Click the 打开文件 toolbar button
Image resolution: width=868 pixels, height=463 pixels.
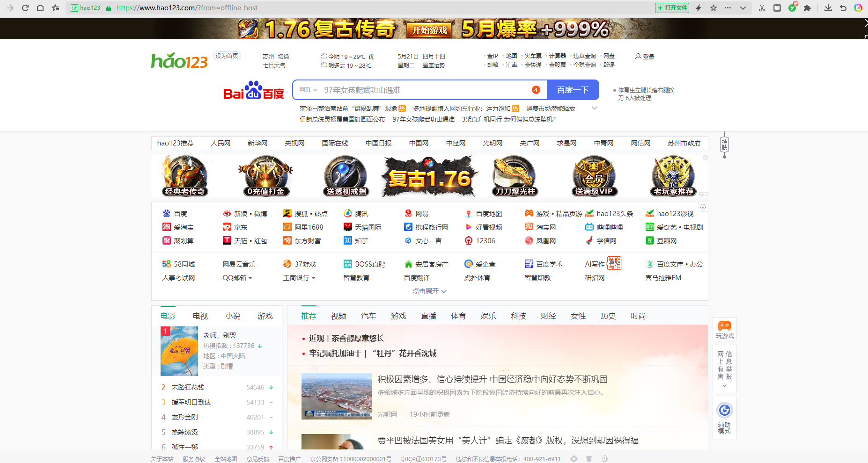pyautogui.click(x=672, y=8)
